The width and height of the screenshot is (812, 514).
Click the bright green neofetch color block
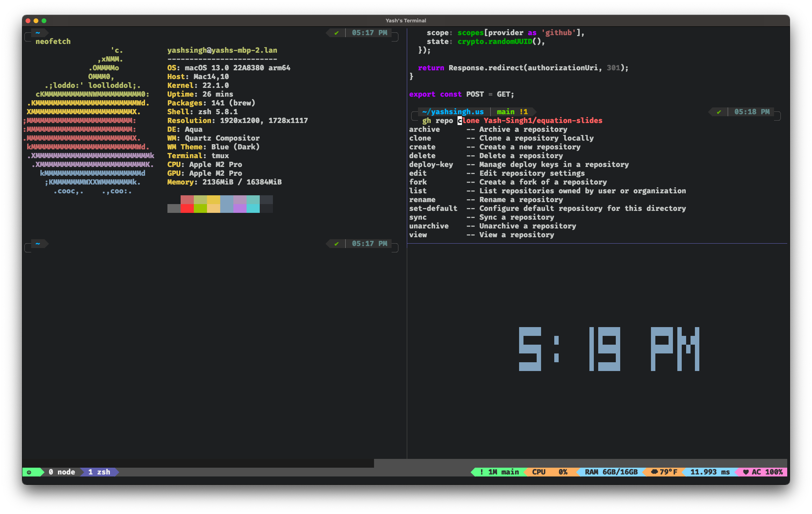click(x=200, y=208)
